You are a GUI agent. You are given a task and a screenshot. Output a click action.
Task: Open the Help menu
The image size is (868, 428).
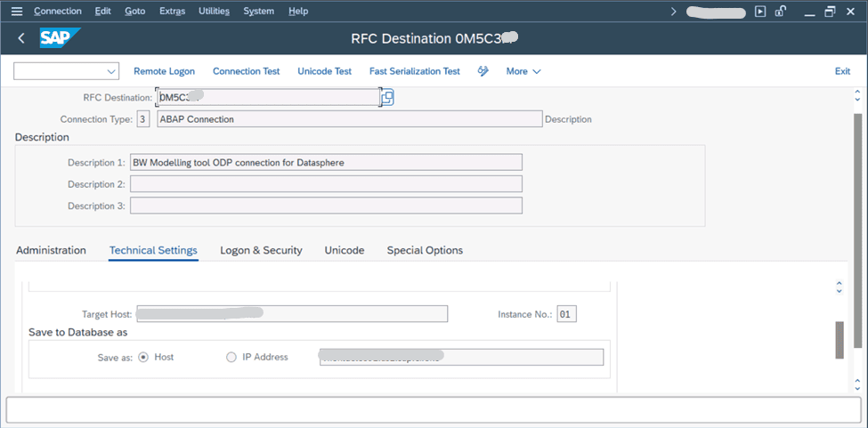coord(298,11)
